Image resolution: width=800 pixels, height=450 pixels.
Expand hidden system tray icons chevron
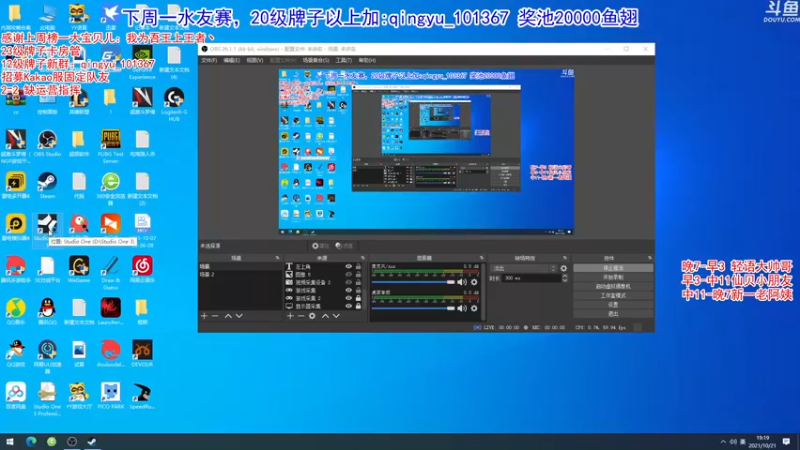click(723, 442)
